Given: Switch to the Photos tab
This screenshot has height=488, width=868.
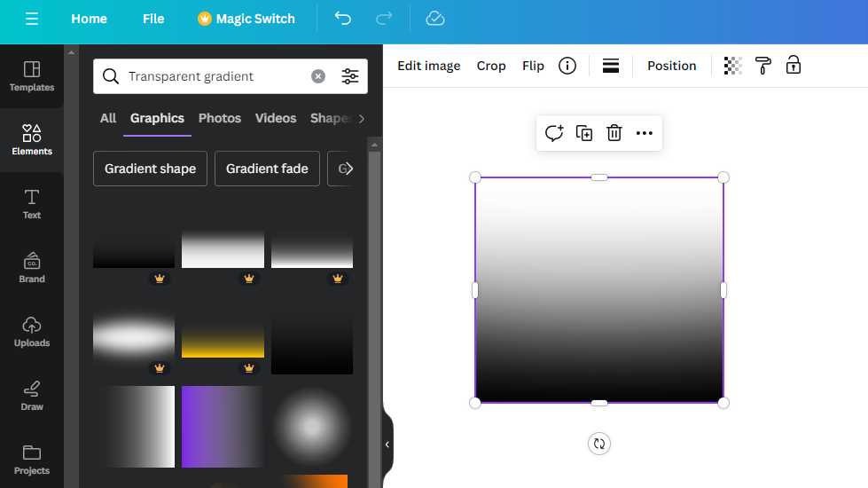Looking at the screenshot, I should click(x=220, y=119).
